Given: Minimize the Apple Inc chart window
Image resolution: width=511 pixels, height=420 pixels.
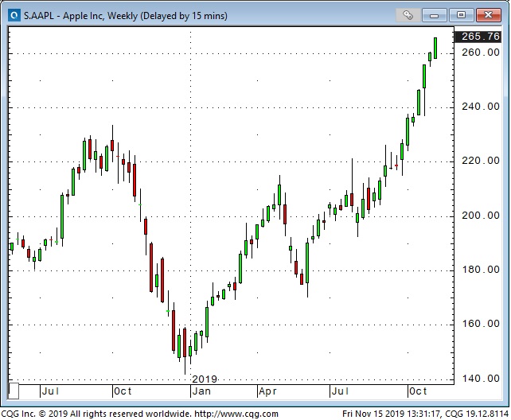Looking at the screenshot, I should [434, 15].
